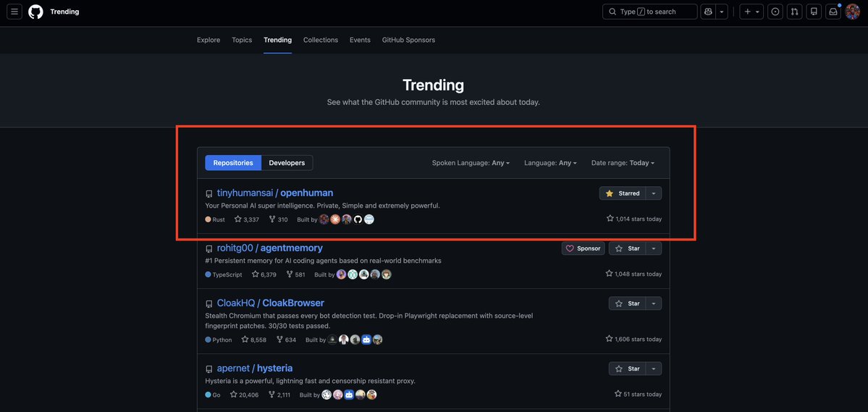
Task: View agentmemory's 581 forks
Action: pos(295,274)
